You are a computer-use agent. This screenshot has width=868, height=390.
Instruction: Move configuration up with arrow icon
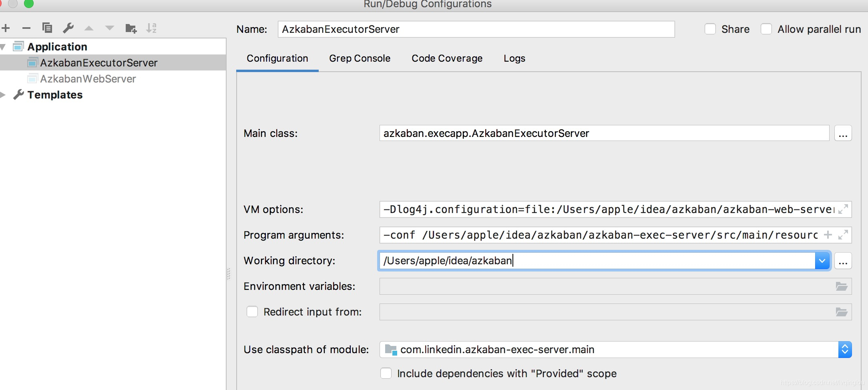tap(89, 28)
